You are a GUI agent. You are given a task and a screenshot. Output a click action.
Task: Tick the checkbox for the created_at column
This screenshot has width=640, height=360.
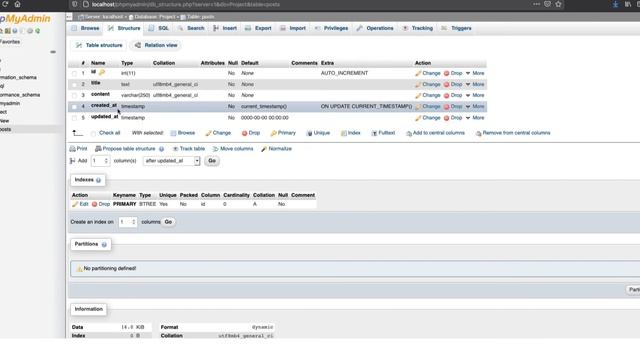(x=74, y=107)
